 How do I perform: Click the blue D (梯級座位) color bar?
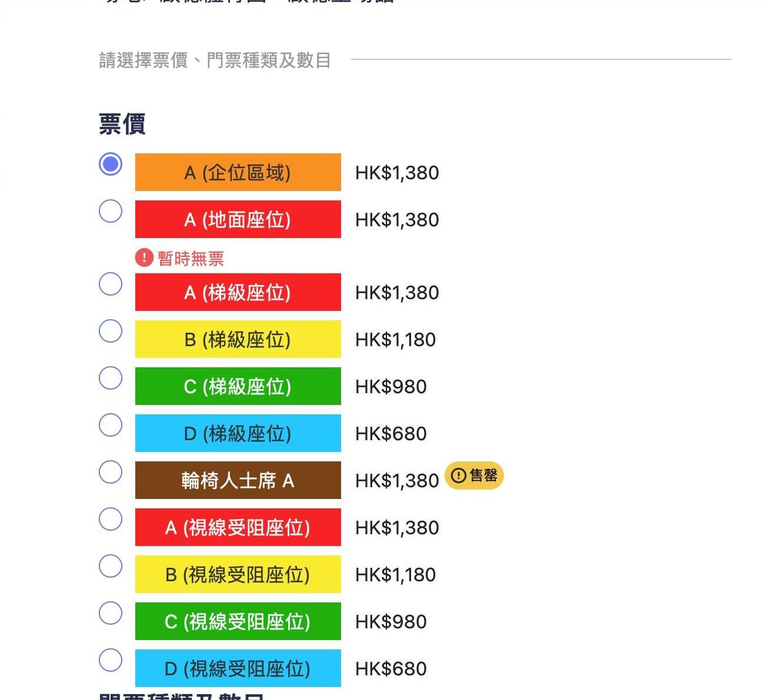[238, 433]
